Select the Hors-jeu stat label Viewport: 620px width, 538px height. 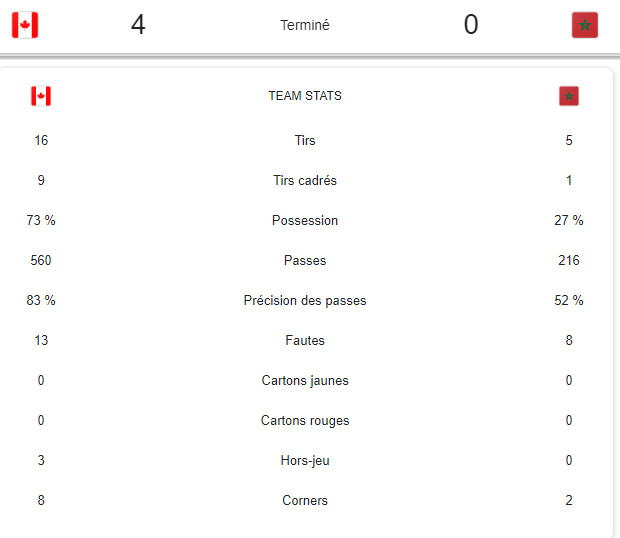tap(305, 461)
